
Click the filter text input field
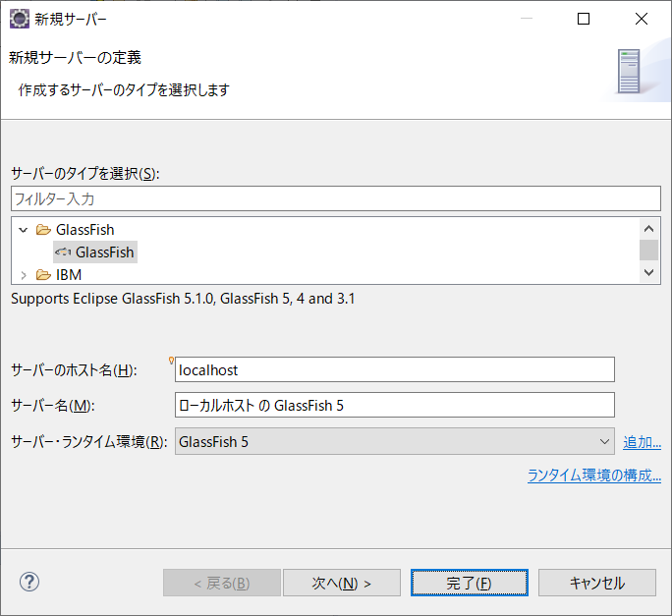pos(336,198)
